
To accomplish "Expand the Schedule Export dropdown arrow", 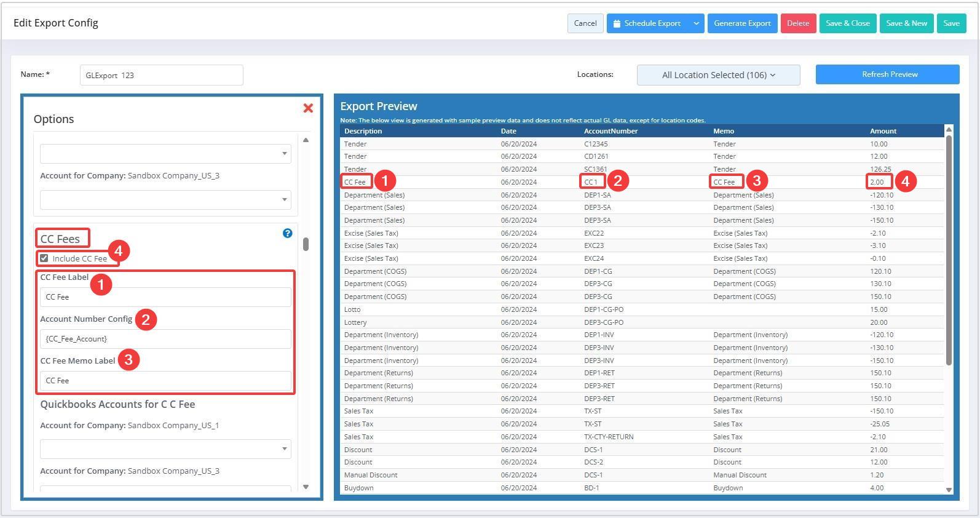I will click(696, 23).
